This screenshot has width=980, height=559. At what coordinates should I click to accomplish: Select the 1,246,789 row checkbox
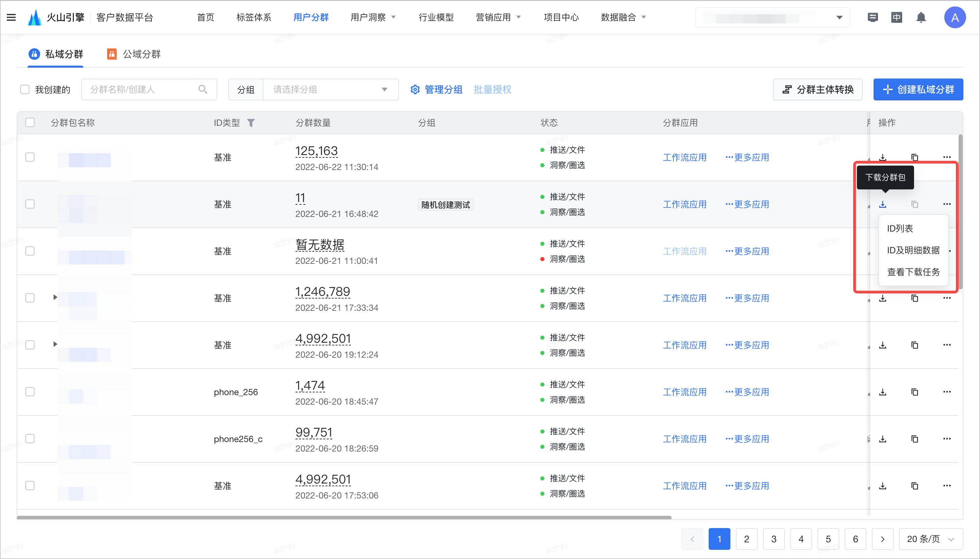30,298
